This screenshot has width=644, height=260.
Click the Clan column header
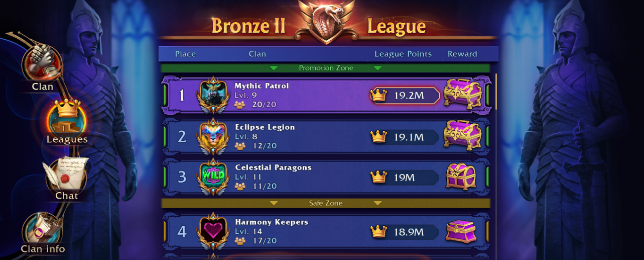point(257,54)
